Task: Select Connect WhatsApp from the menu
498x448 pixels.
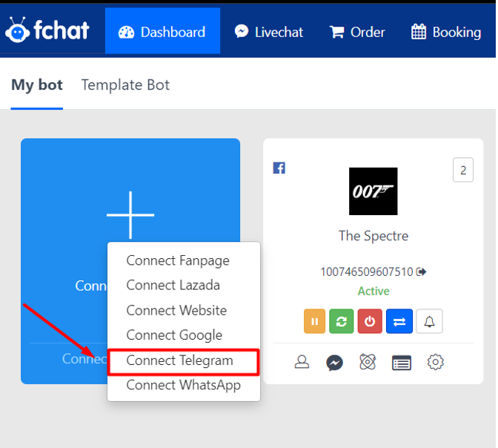Action: [x=184, y=385]
